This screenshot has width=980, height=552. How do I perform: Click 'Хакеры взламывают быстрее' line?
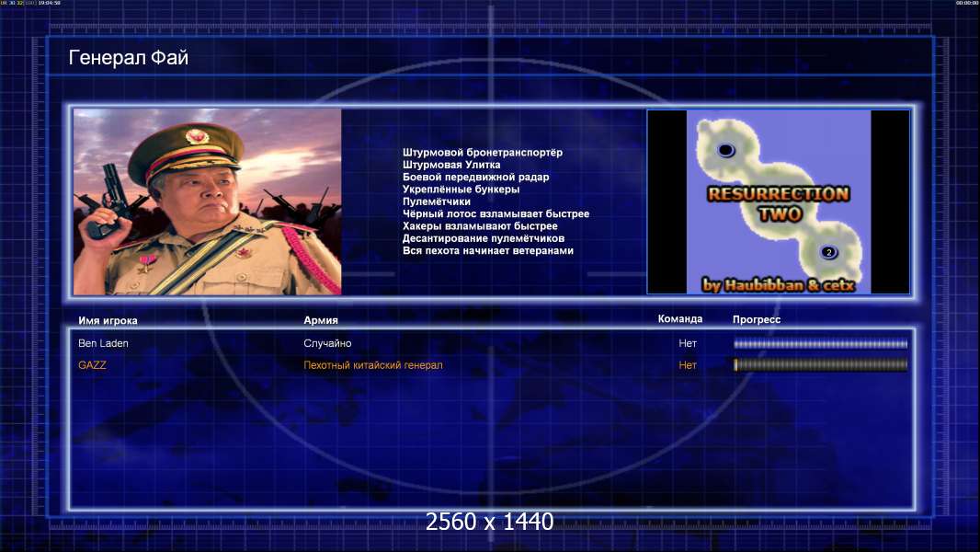(480, 226)
